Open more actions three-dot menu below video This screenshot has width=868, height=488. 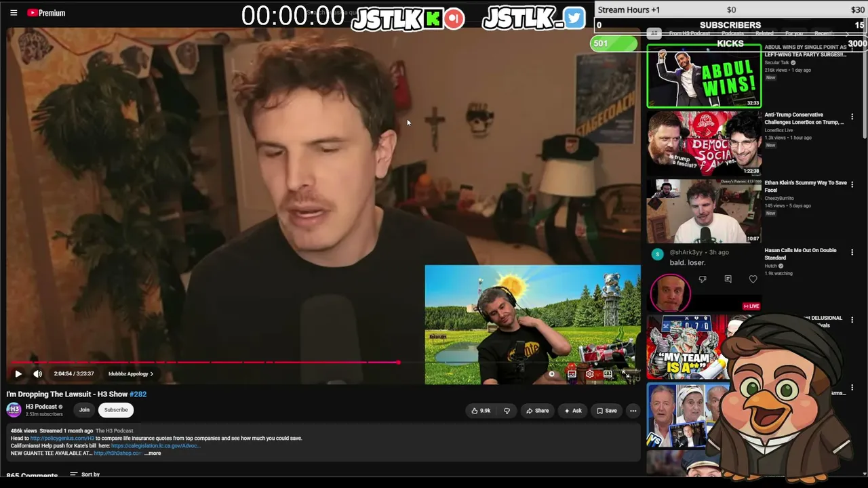[633, 411]
